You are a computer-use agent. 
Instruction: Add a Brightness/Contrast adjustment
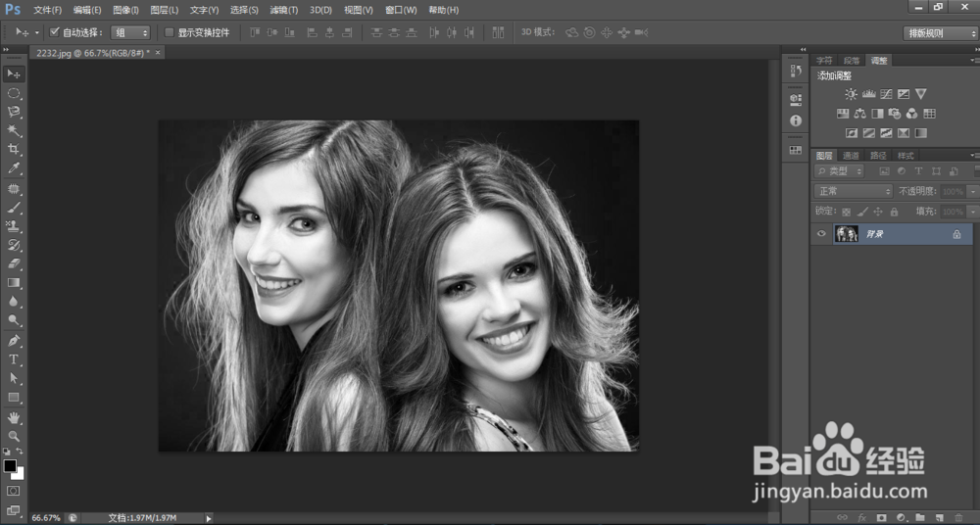pos(851,94)
